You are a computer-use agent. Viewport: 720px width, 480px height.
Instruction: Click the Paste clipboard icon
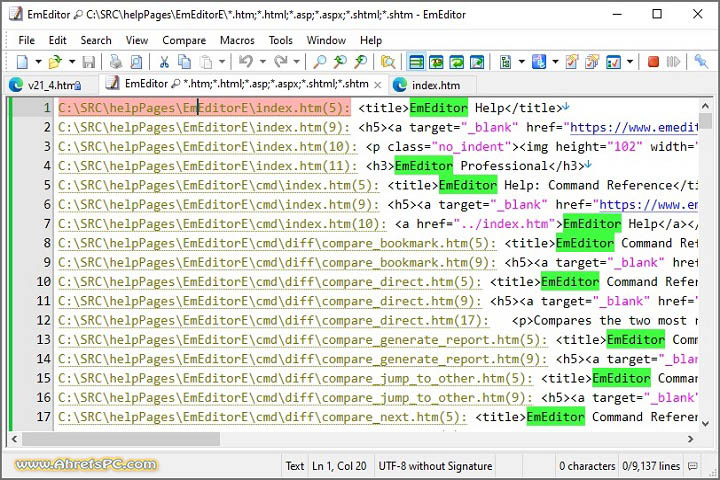point(206,62)
